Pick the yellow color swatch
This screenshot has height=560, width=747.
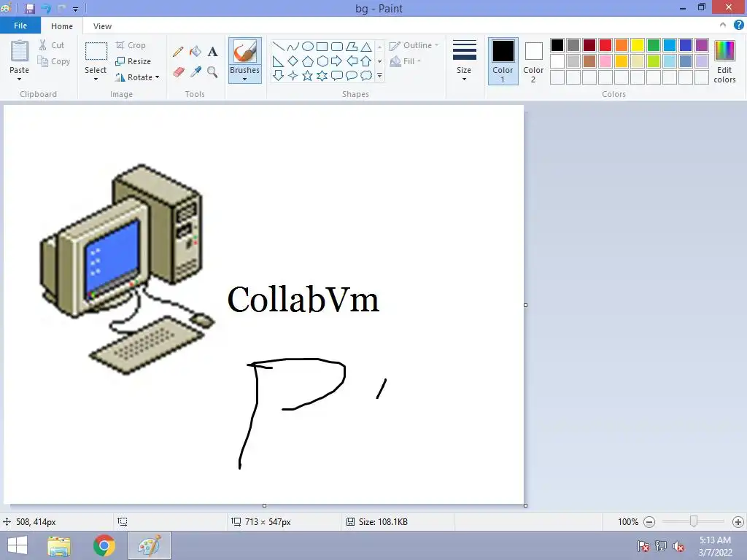(x=638, y=45)
